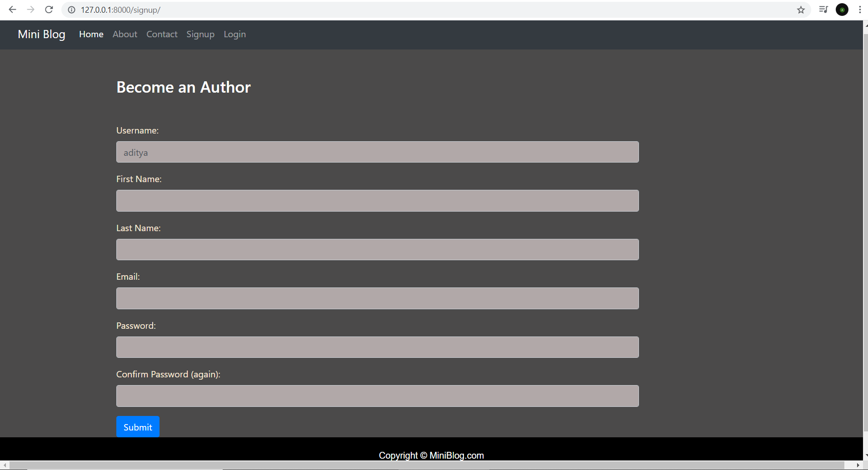Screen dimensions: 868x470
Task: Open the Chrome three-dot menu
Action: tap(860, 10)
